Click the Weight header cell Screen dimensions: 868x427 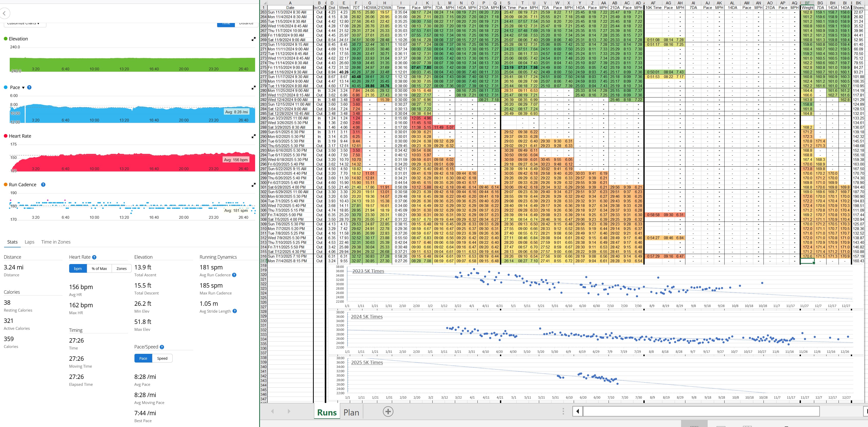pyautogui.click(x=807, y=7)
